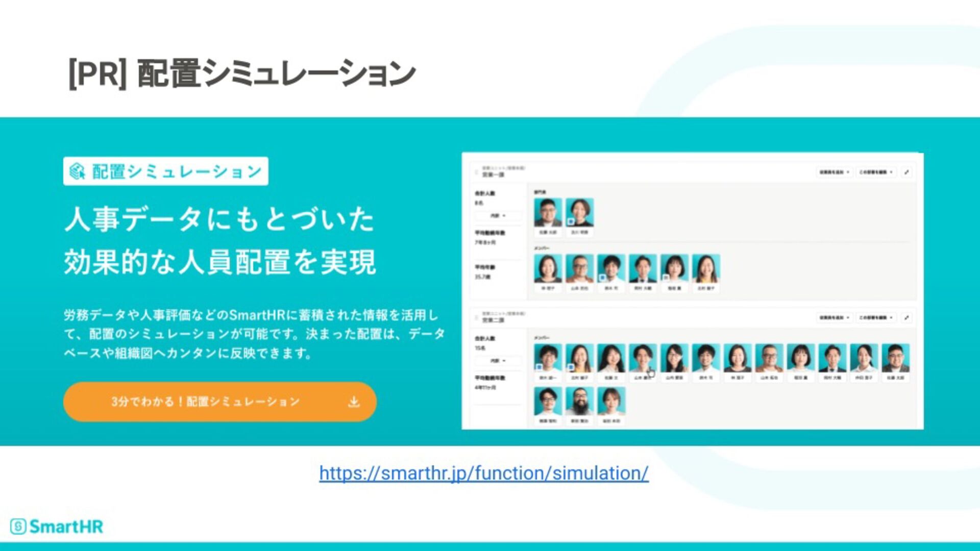Click blue badge on second 営業一課 manager photo
This screenshot has height=551, width=980.
pyautogui.click(x=571, y=221)
